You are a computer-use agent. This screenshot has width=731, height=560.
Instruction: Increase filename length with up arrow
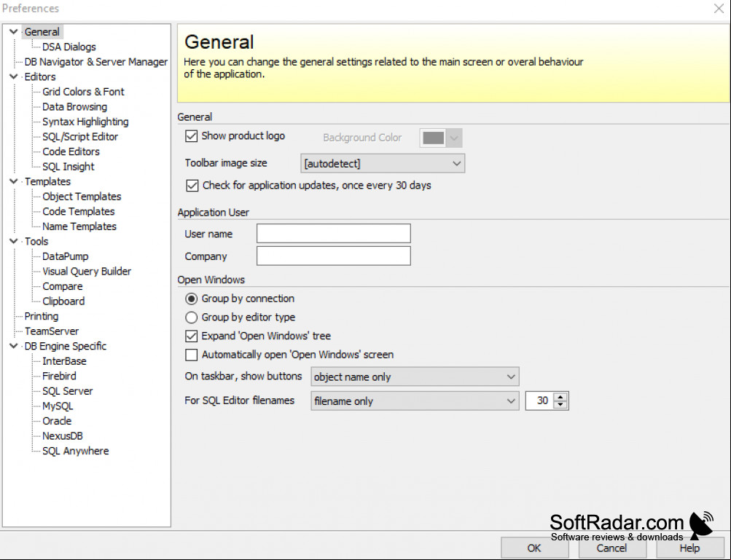point(560,397)
